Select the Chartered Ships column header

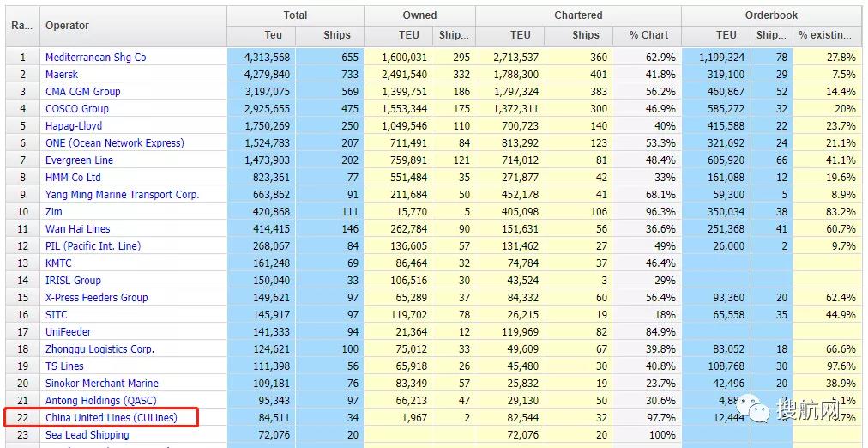(585, 35)
